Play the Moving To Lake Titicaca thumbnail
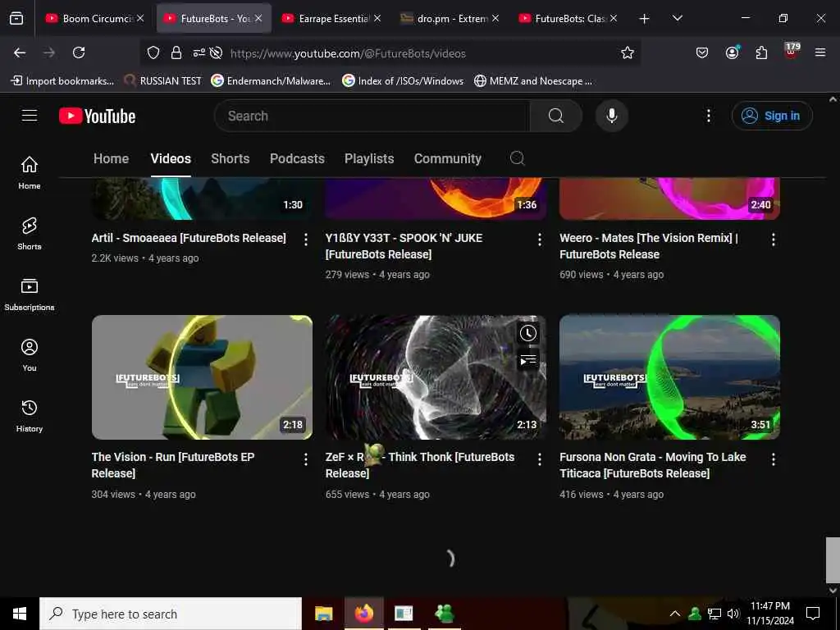 coord(669,377)
